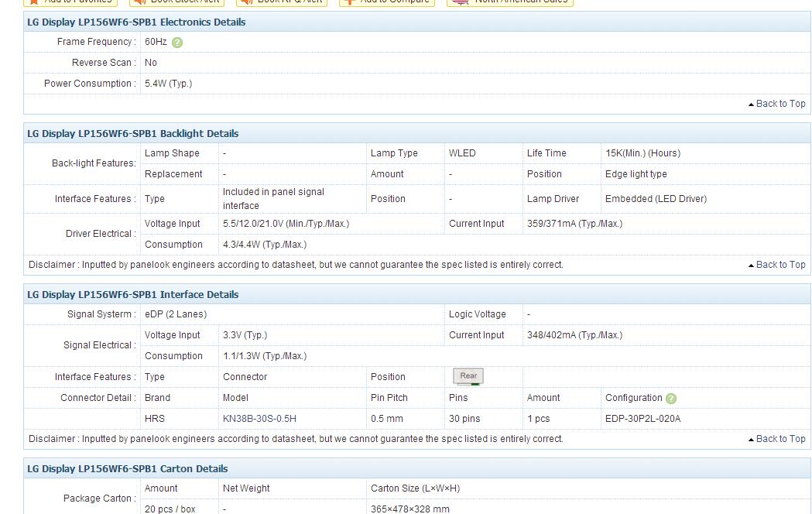Viewport: 812px width, 514px height.
Task: Click the help icon next to Configuration
Action: tap(670, 399)
